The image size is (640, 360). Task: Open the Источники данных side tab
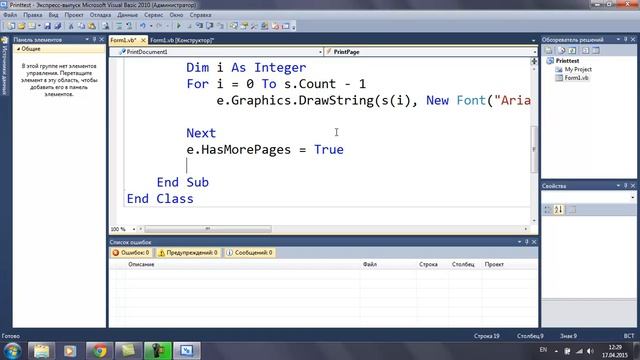click(x=4, y=66)
